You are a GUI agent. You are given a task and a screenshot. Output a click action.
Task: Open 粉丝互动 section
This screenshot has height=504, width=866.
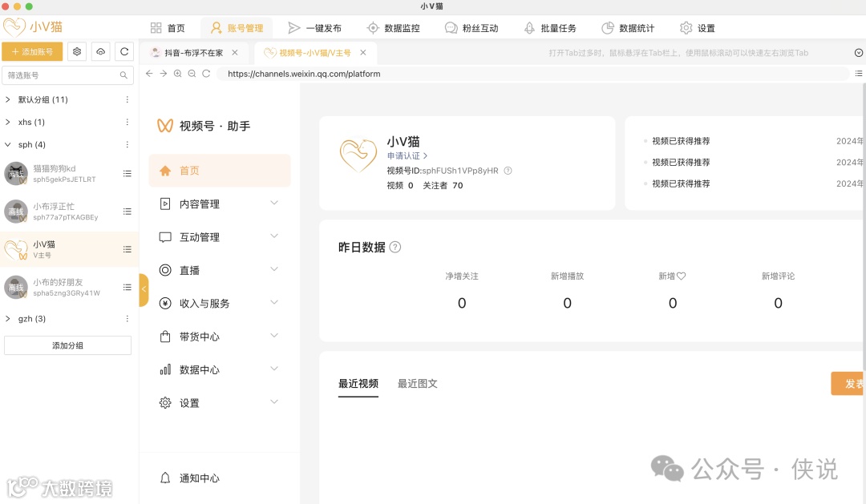tap(471, 28)
